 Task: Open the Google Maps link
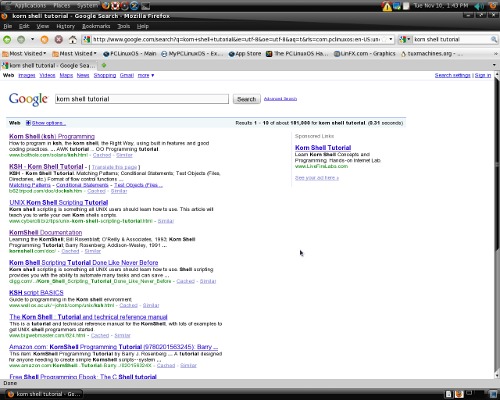[66, 75]
